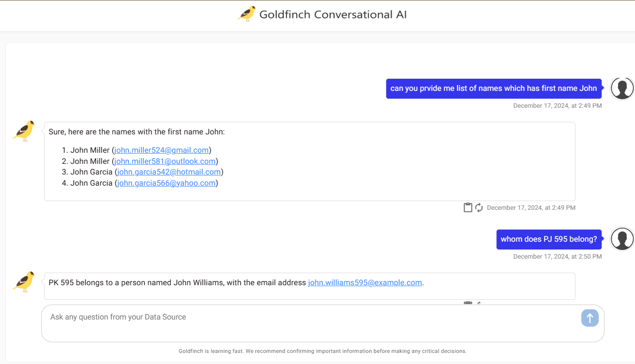Regenerate the names list response
Viewport: 635px width, 364px height.
coord(479,207)
